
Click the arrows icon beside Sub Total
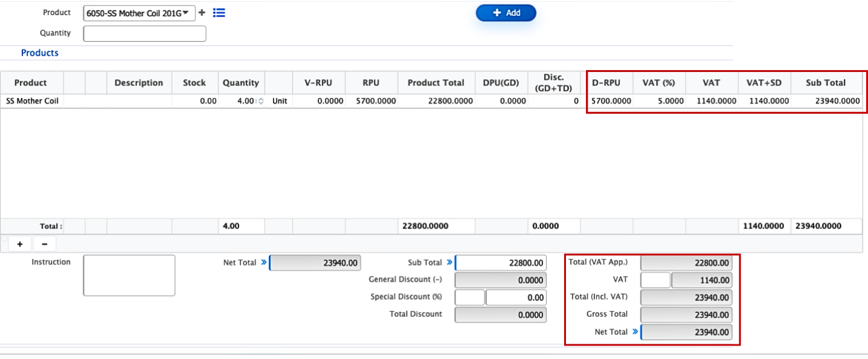point(449,263)
